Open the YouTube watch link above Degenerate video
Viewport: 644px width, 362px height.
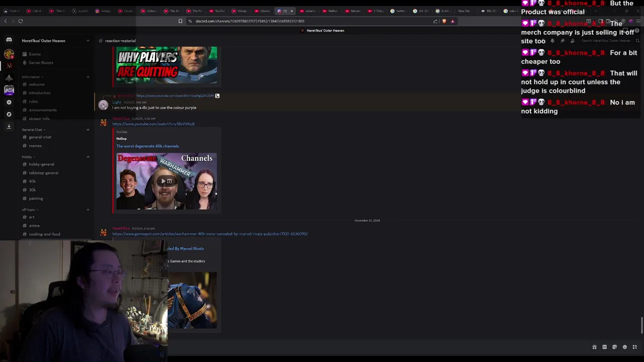[x=153, y=124]
